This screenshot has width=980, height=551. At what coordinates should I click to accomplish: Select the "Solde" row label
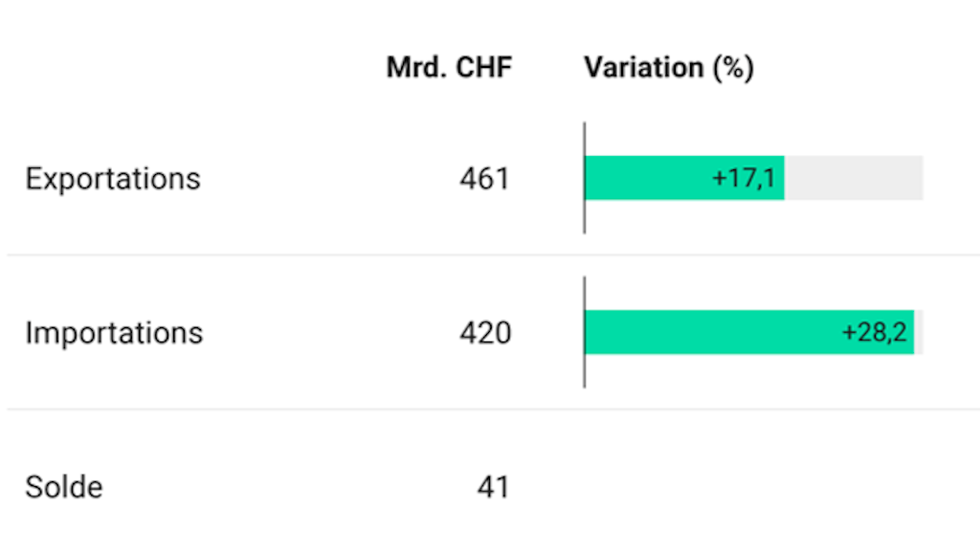64,487
